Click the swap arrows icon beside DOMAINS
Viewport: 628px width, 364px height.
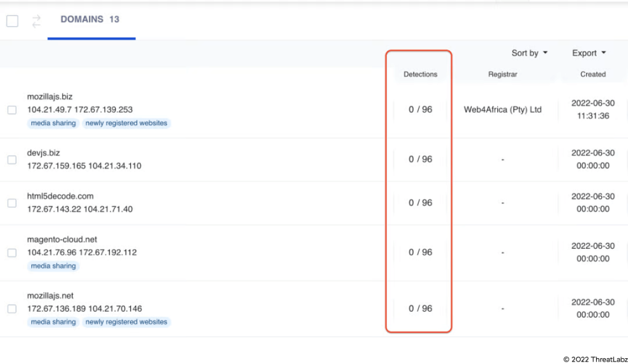37,22
